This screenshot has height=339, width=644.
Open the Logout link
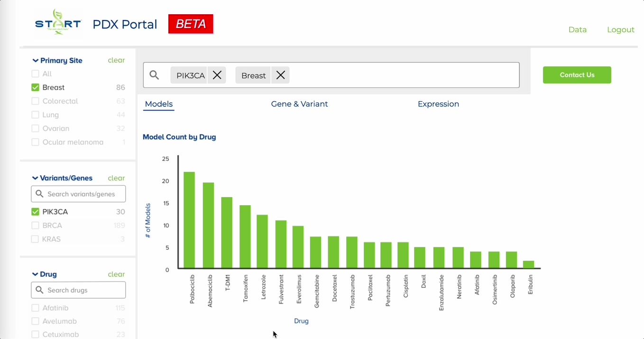point(621,29)
